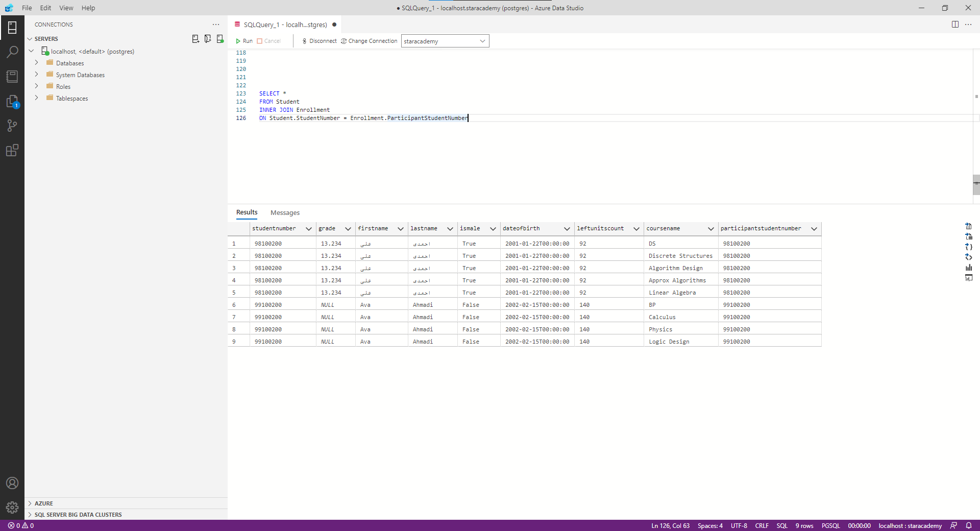
Task: Save results as CSV icon
Action: 968,226
